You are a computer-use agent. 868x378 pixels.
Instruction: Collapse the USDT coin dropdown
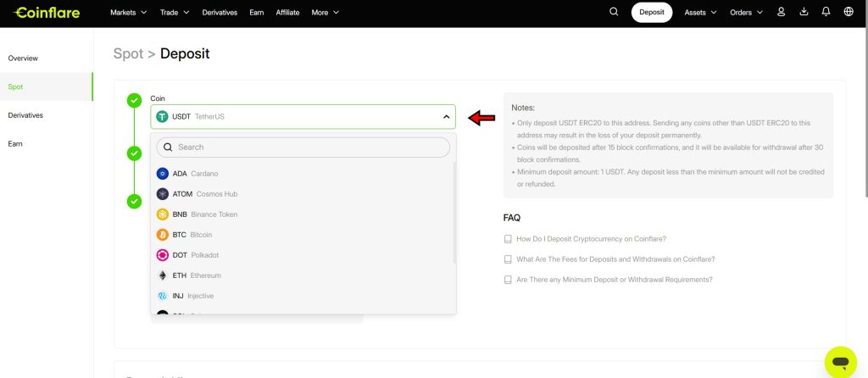pyautogui.click(x=446, y=117)
